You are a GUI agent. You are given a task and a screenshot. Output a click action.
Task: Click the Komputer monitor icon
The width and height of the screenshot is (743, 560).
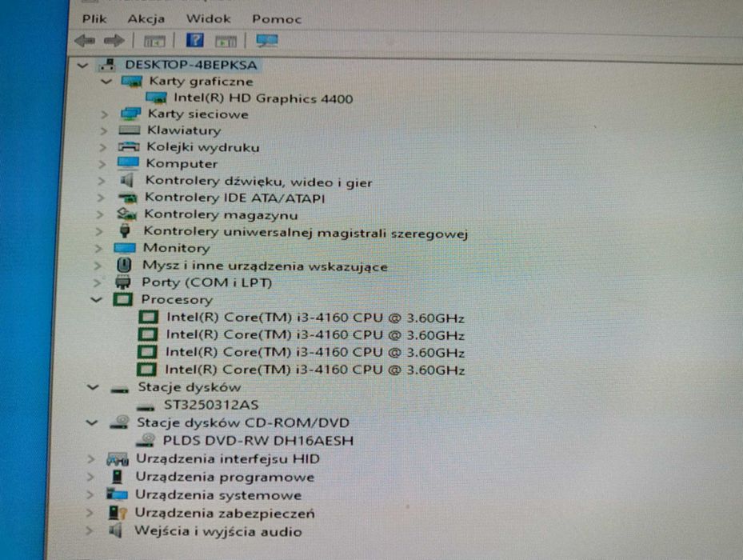tap(128, 163)
